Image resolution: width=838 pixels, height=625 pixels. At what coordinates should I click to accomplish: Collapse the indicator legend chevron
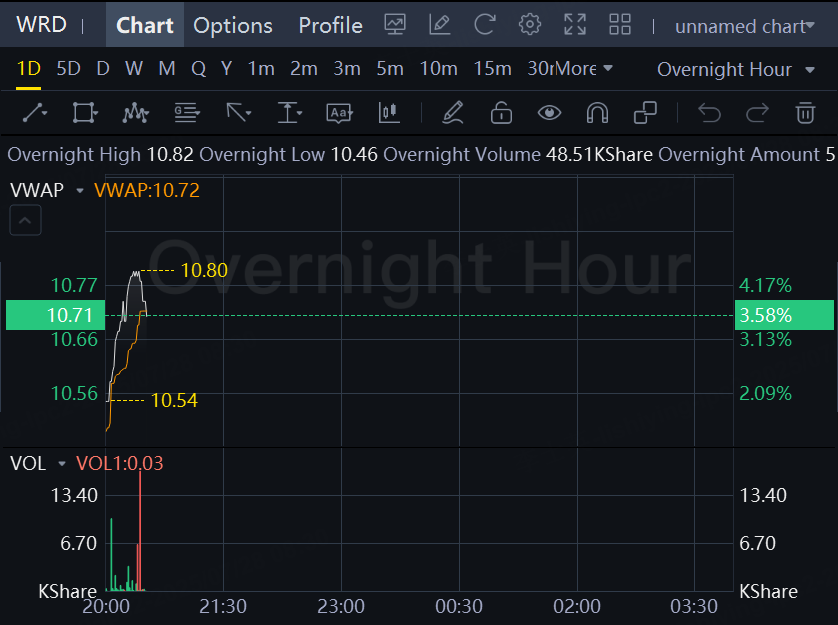point(25,220)
